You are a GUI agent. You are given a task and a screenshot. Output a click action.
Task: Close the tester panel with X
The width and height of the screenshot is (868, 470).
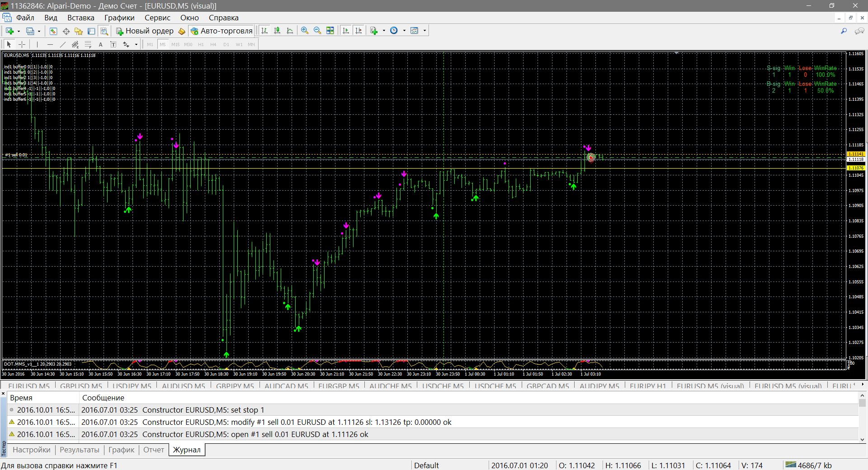point(3,394)
